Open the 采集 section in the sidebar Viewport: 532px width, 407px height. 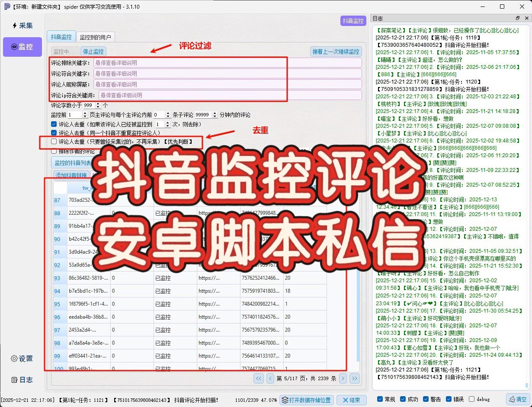tap(22, 26)
